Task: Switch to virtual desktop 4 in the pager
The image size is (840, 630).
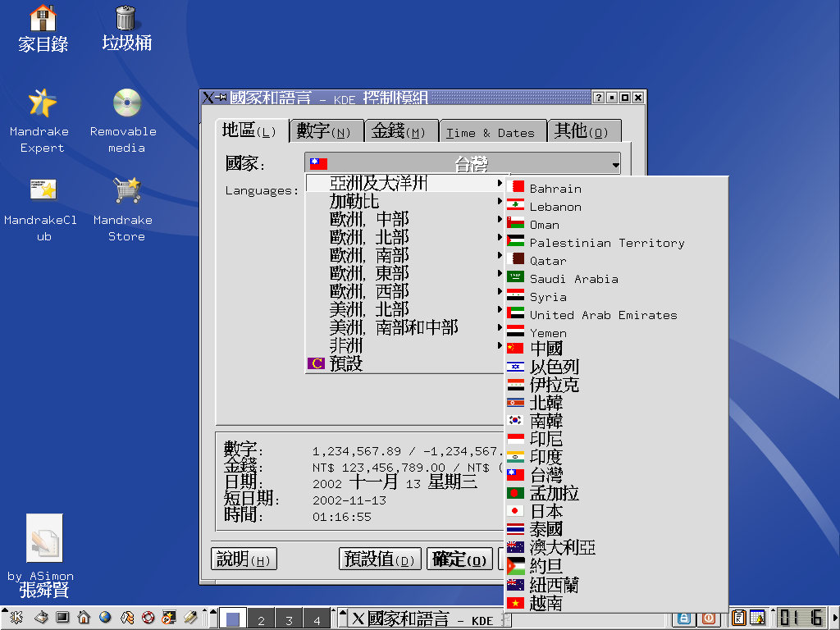Action: pyautogui.click(x=317, y=619)
